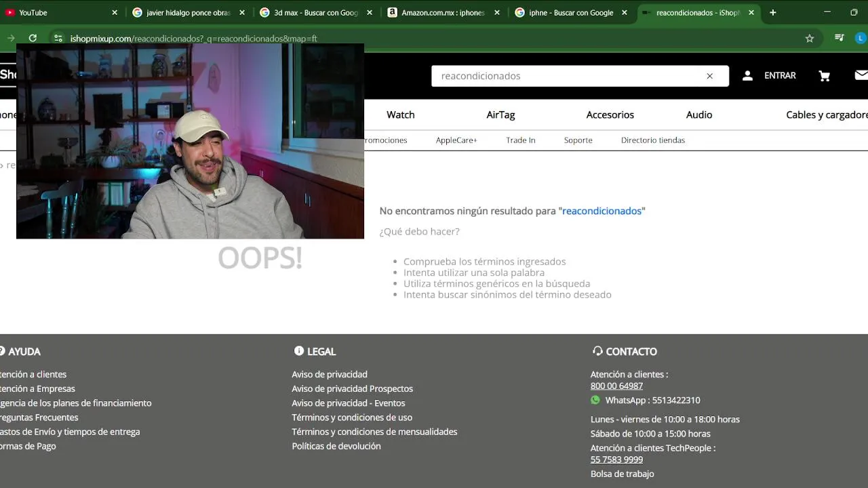Viewport: 868px width, 488px height.
Task: Switch to Amazon.com.mx iphones tab
Action: click(444, 12)
